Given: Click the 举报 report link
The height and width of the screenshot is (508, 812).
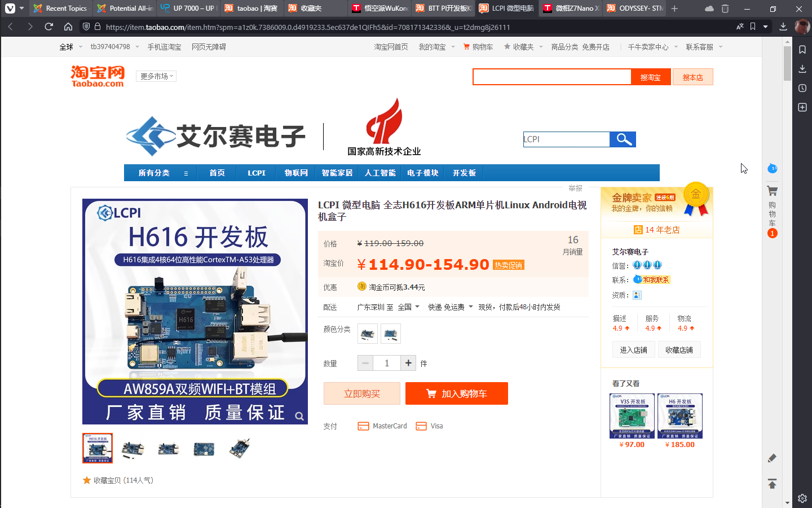Looking at the screenshot, I should tap(575, 188).
